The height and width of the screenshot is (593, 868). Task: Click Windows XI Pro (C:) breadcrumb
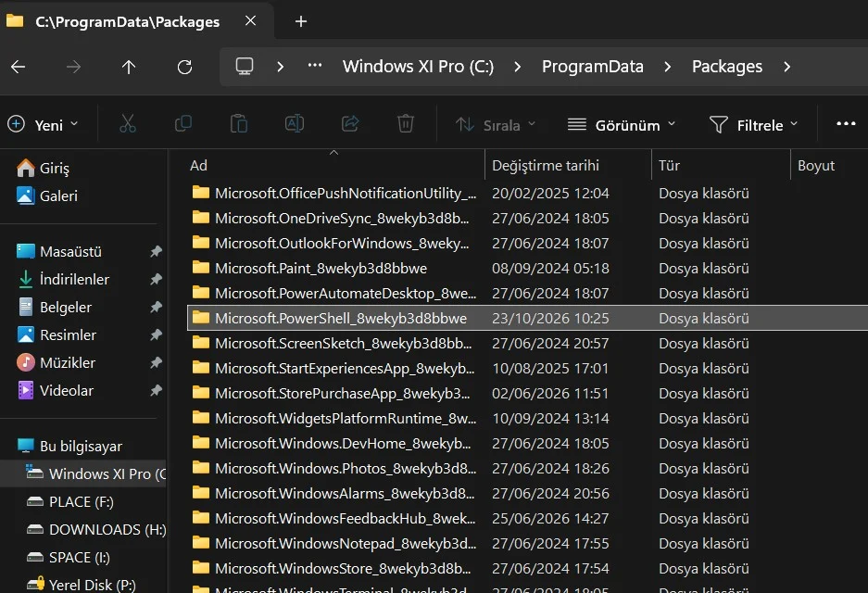418,67
